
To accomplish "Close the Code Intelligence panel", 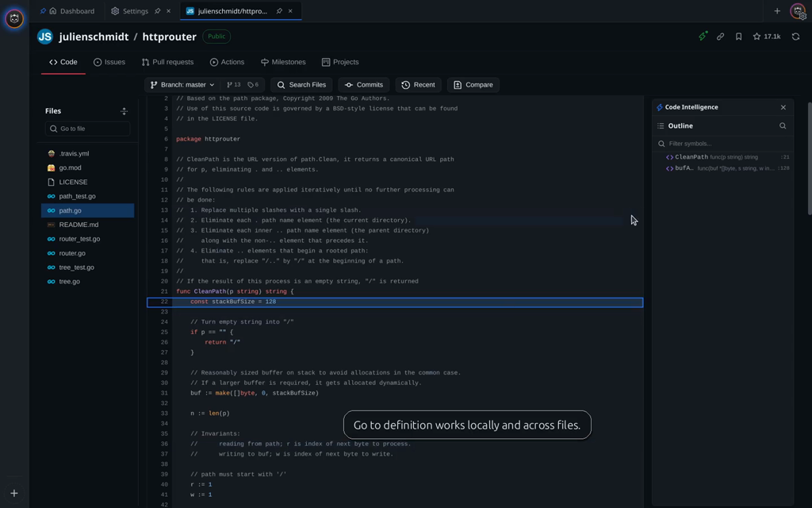I will click(783, 107).
